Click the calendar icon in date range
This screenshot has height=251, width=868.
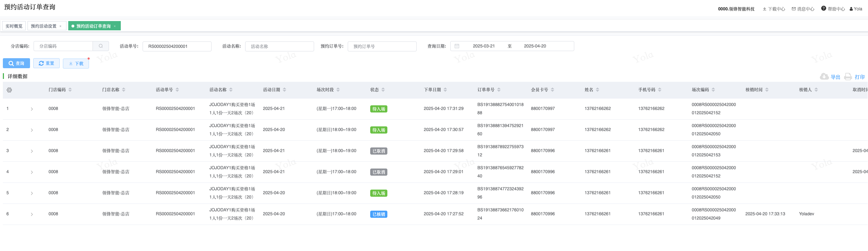tap(457, 46)
